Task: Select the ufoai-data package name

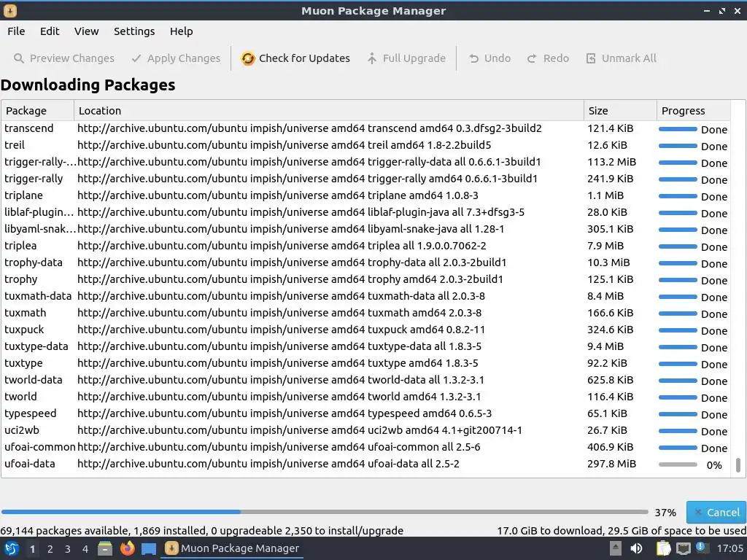Action: click(29, 464)
